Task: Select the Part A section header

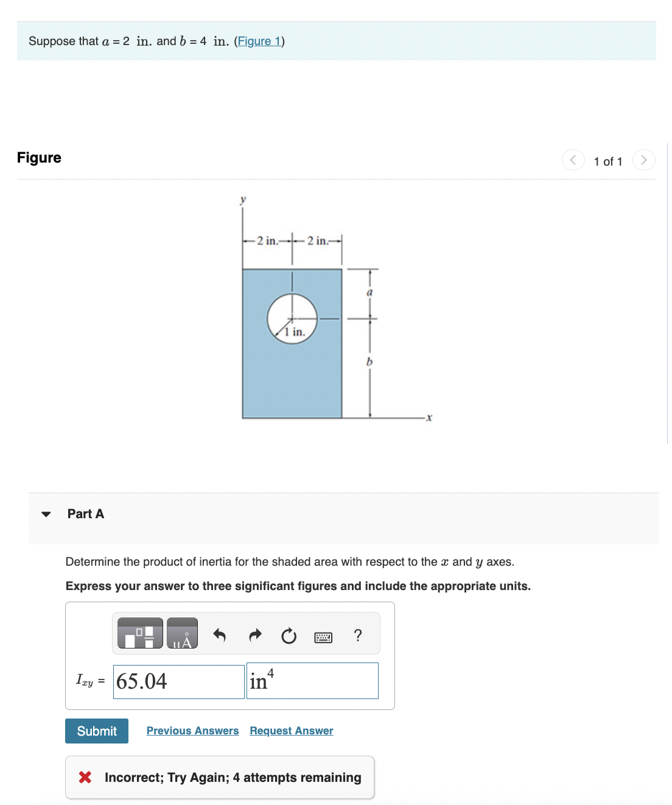Action: tap(86, 514)
